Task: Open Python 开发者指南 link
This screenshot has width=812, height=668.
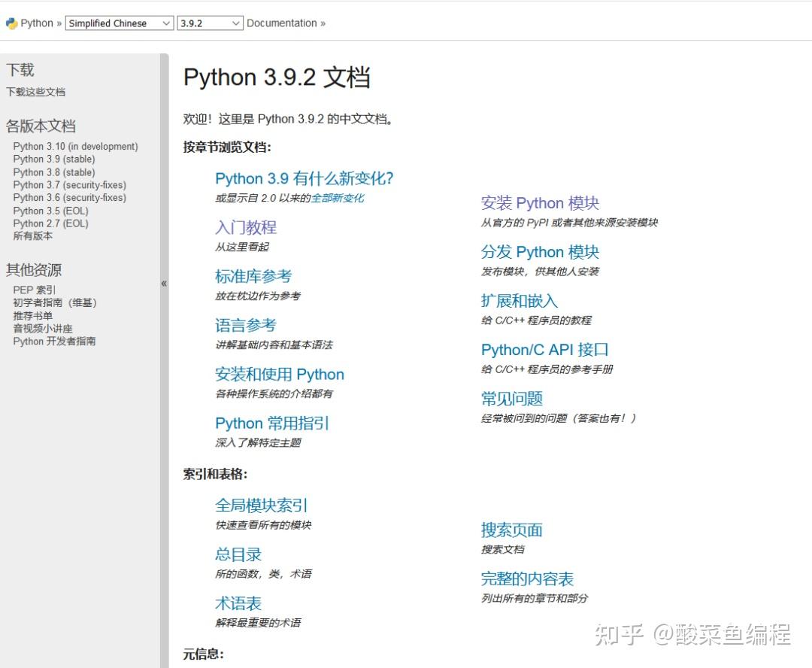Action: (54, 341)
